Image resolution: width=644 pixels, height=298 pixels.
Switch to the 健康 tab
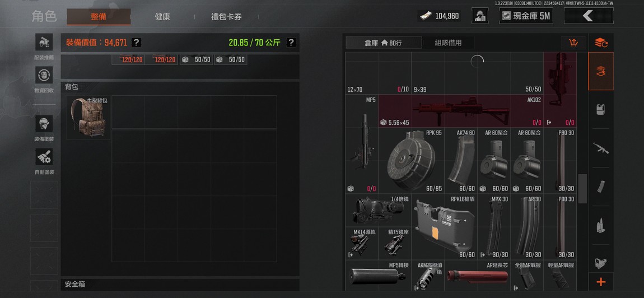[x=162, y=17]
